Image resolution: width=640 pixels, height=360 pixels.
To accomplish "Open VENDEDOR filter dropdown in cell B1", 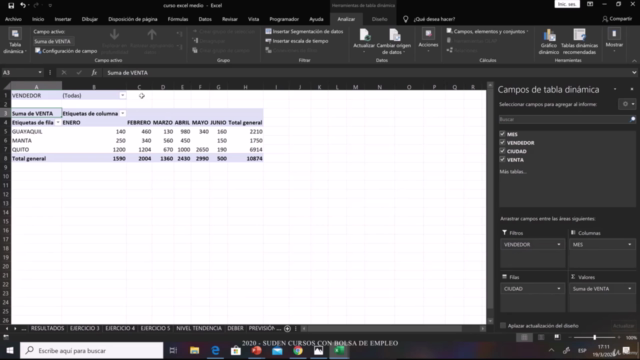I will tap(122, 96).
